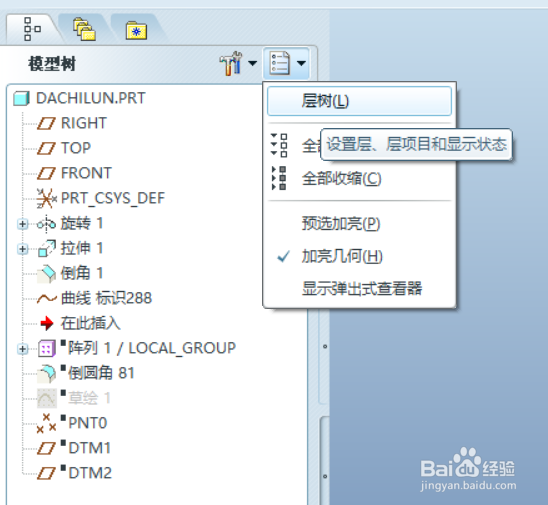The image size is (548, 505).
Task: Select the greyed 草绘 1 feature
Action: coord(89,398)
